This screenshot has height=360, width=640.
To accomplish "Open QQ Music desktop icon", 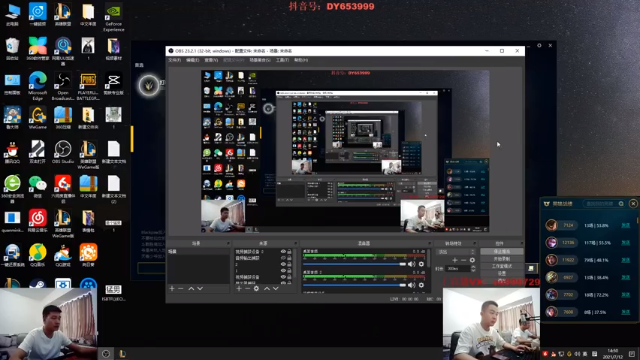I will [x=38, y=255].
